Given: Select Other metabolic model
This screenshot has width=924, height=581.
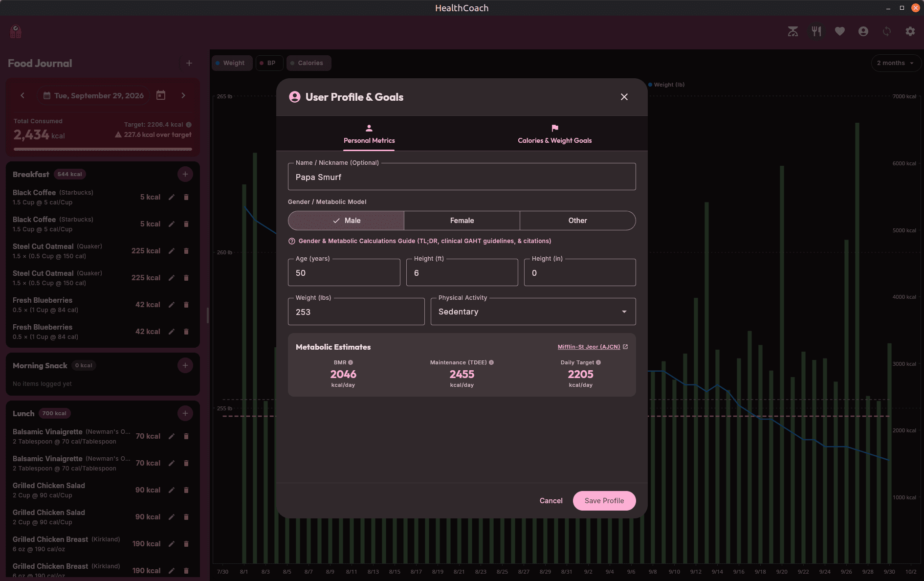Looking at the screenshot, I should pos(577,221).
